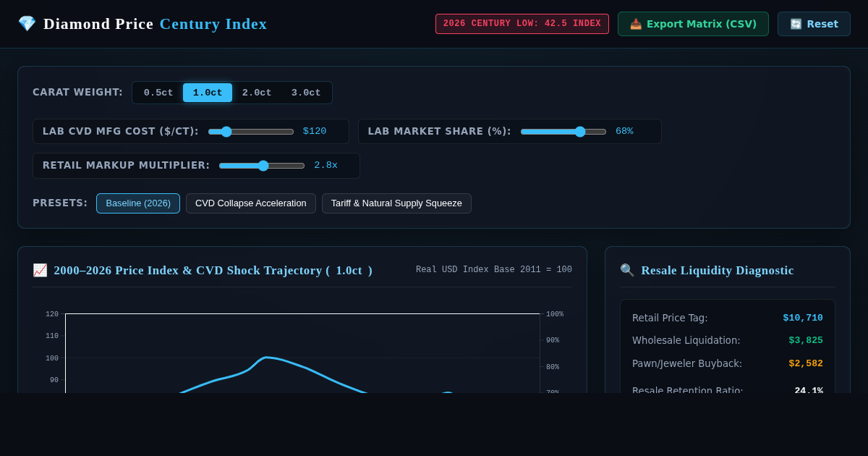The image size is (868, 456).
Task: Click the diamond logo icon
Action: (27, 24)
